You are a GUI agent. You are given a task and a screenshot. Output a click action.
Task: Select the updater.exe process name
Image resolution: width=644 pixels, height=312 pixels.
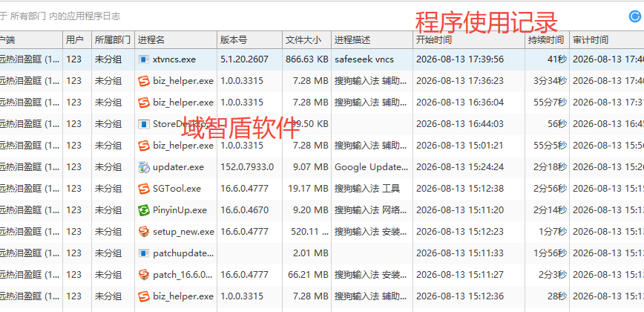click(178, 167)
